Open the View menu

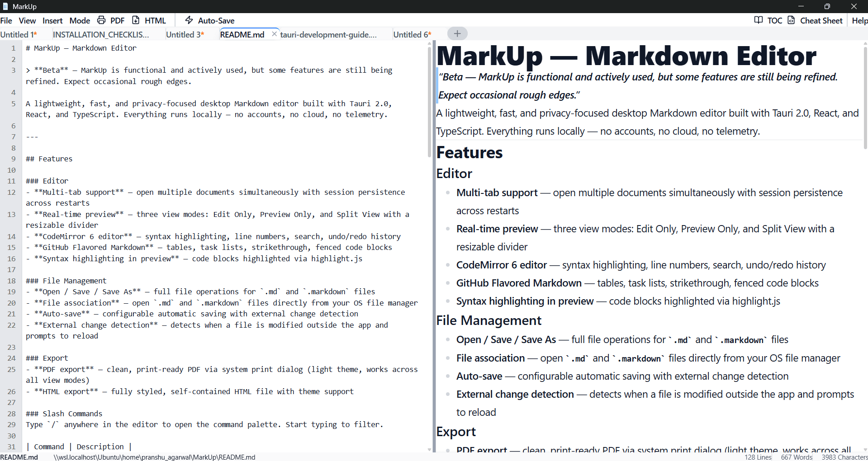pos(27,20)
